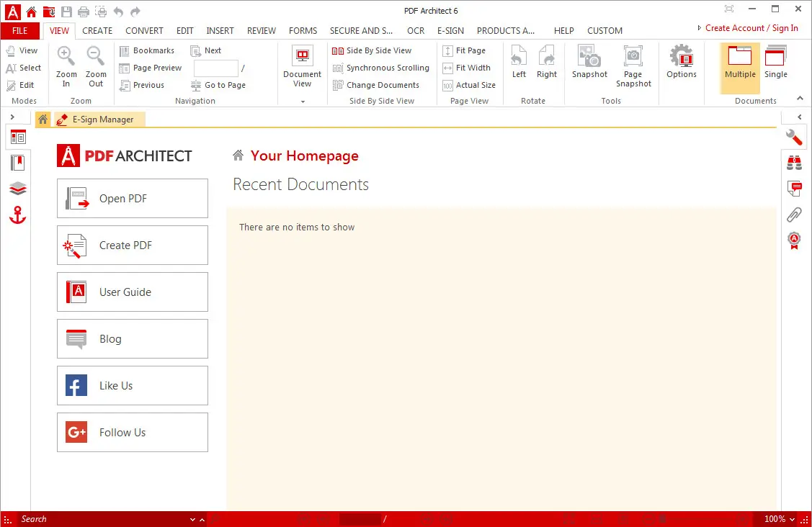Click the Search field in status bar
Image resolution: width=812 pixels, height=527 pixels.
(104, 519)
